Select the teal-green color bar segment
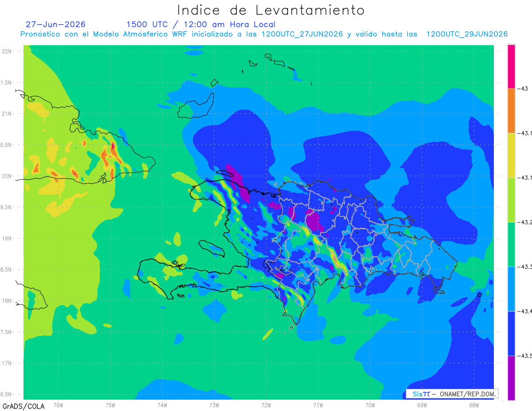 (x=511, y=244)
